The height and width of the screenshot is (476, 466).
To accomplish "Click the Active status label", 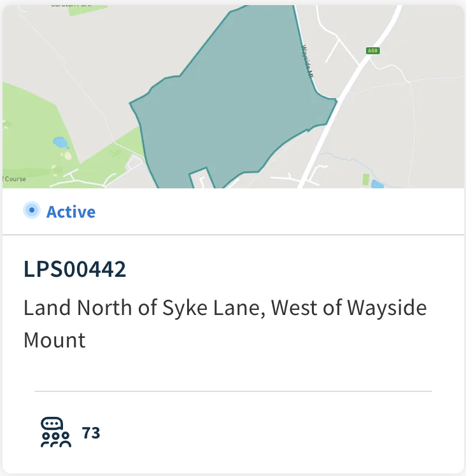I will (x=71, y=211).
